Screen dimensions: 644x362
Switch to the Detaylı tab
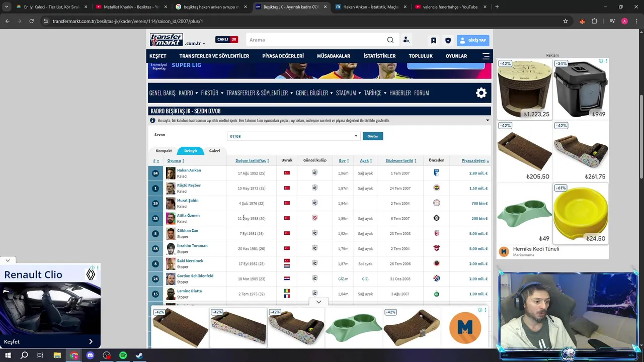point(191,151)
